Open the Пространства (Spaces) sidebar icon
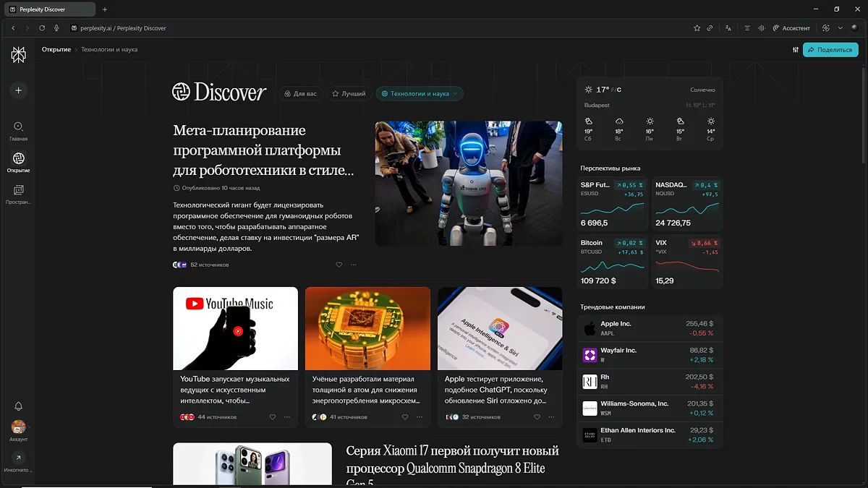Viewport: 868px width, 488px height. click(18, 190)
